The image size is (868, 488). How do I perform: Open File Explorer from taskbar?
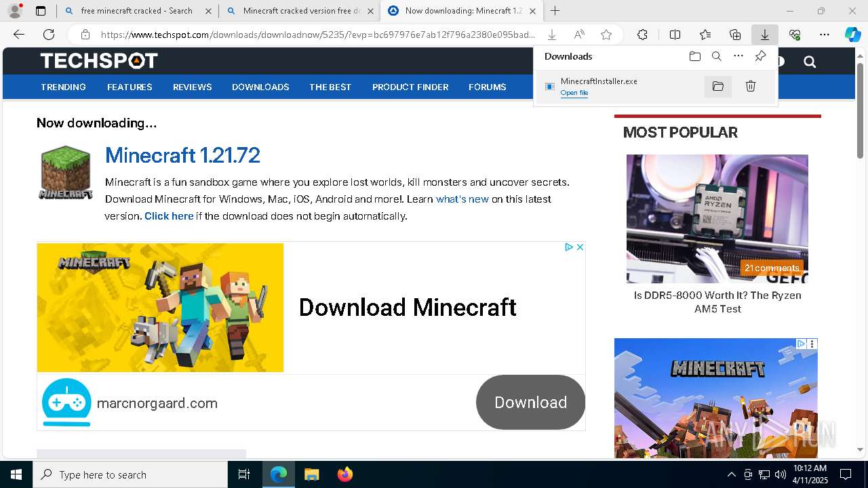pos(311,474)
